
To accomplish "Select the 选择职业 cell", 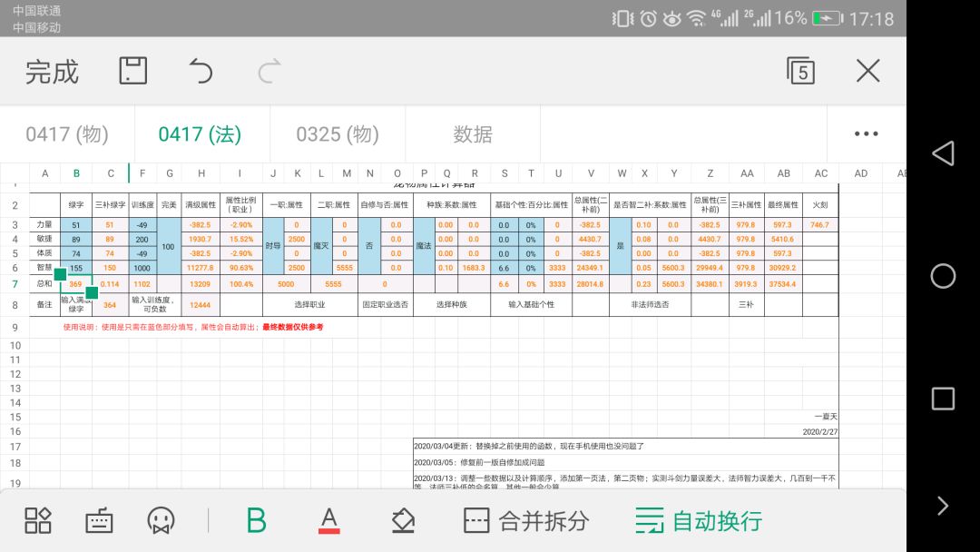I will click(310, 304).
